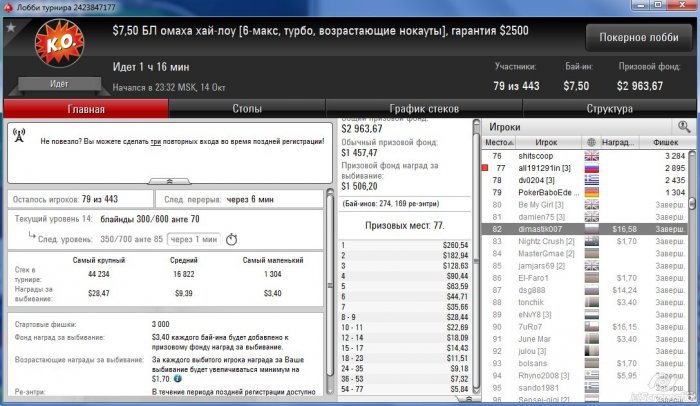Image resolution: width=700 pixels, height=406 pixels.
Task: Open the Структура tab
Action: (609, 109)
